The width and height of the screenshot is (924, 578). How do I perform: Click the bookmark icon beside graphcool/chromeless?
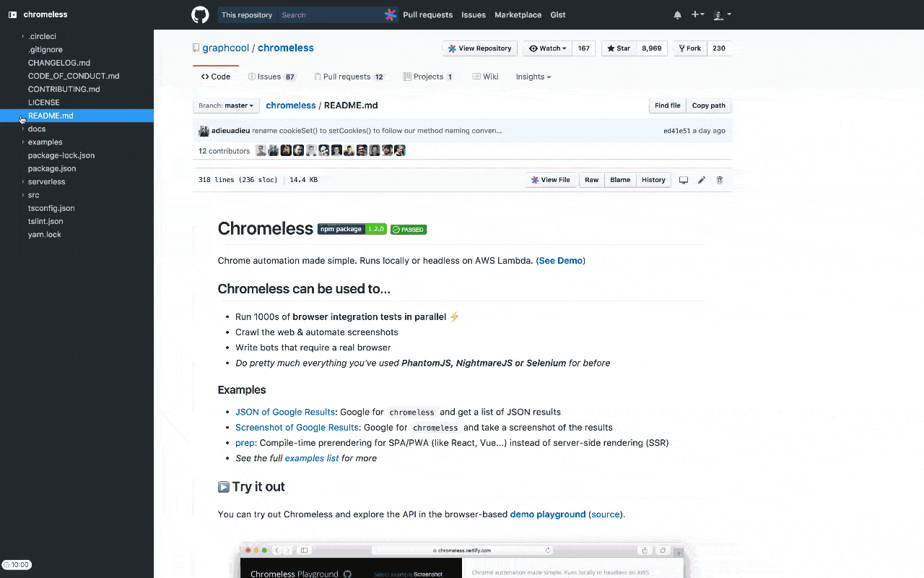coord(196,48)
